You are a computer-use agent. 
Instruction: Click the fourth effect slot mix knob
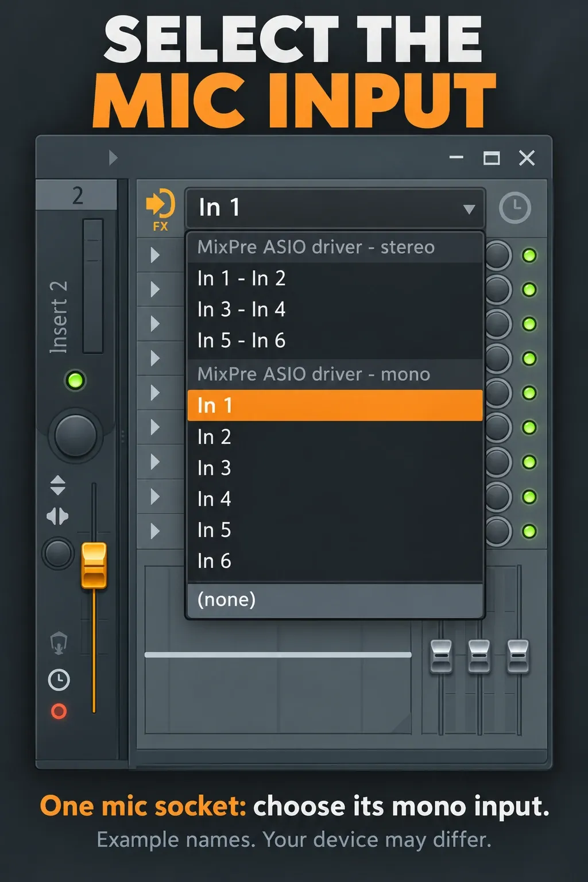pos(497,359)
